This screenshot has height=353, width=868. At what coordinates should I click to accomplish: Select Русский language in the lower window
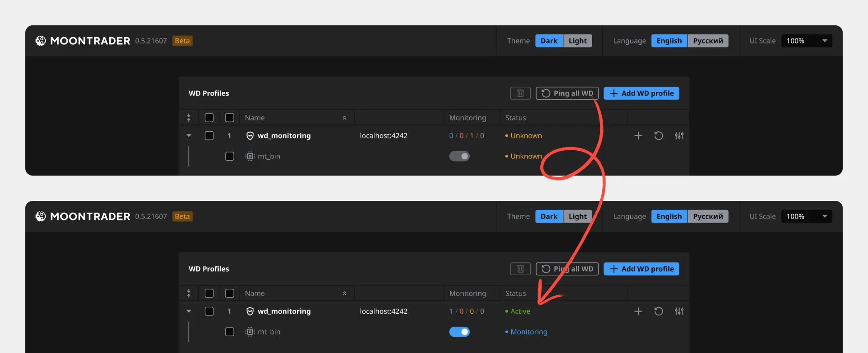[x=708, y=216]
